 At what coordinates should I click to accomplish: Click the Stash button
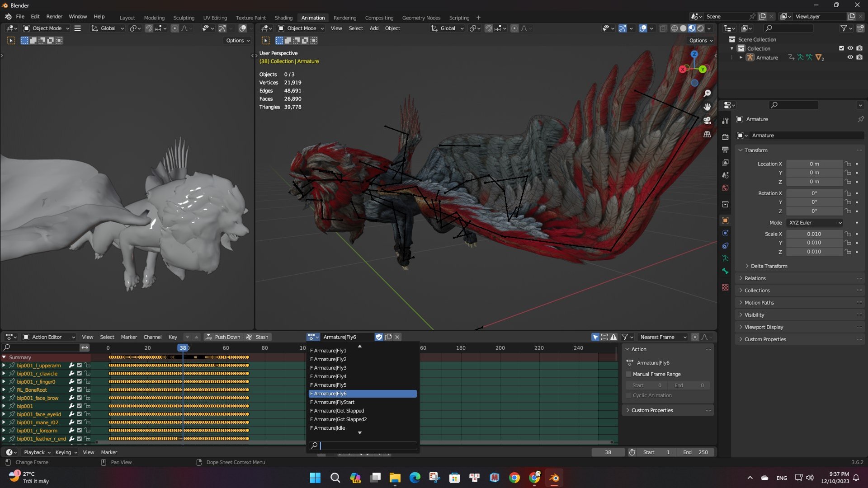[257, 337]
